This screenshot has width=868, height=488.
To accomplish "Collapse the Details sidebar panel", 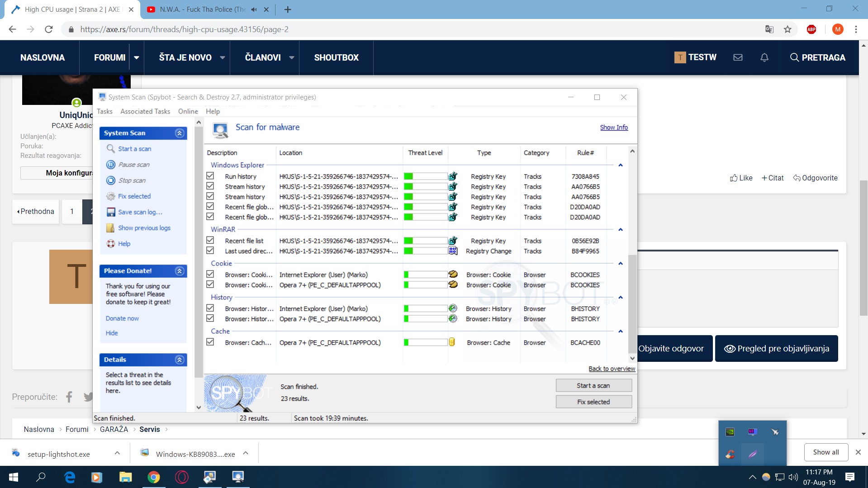I will (x=180, y=360).
